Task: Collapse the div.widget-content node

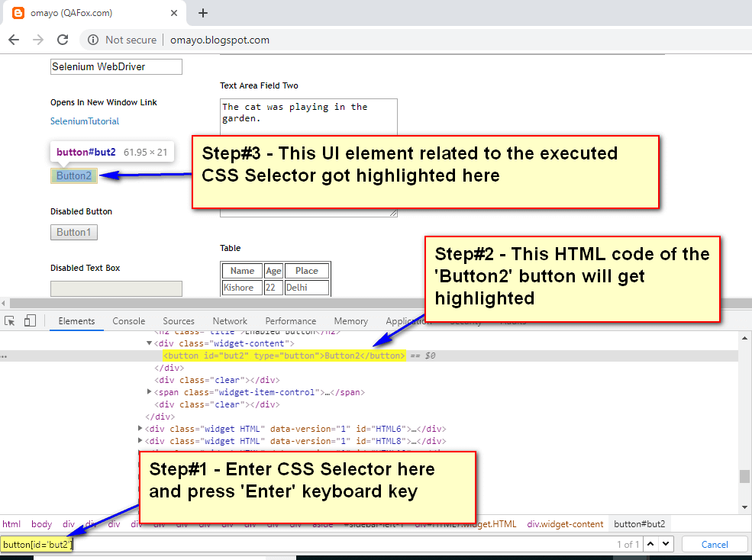Action: coord(150,343)
